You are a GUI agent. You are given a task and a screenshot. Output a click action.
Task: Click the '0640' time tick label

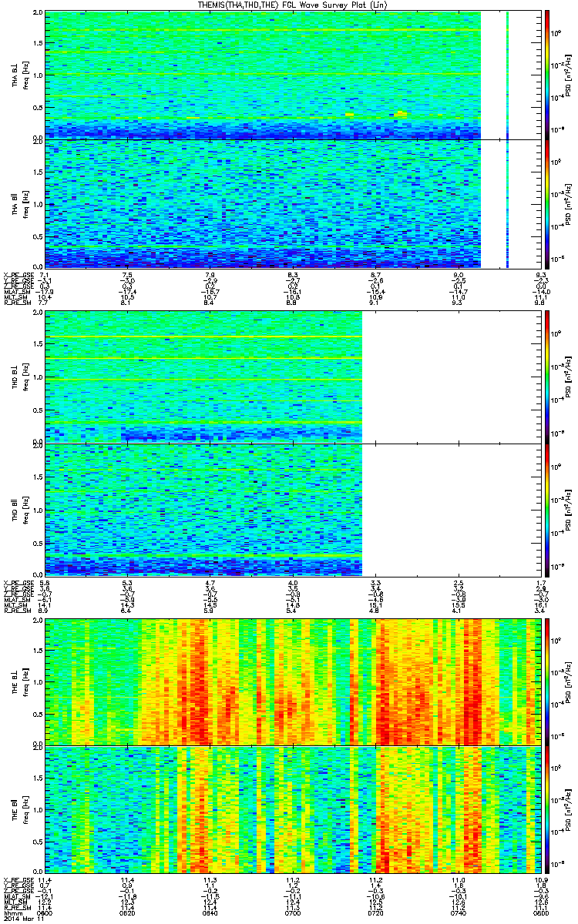click(210, 912)
